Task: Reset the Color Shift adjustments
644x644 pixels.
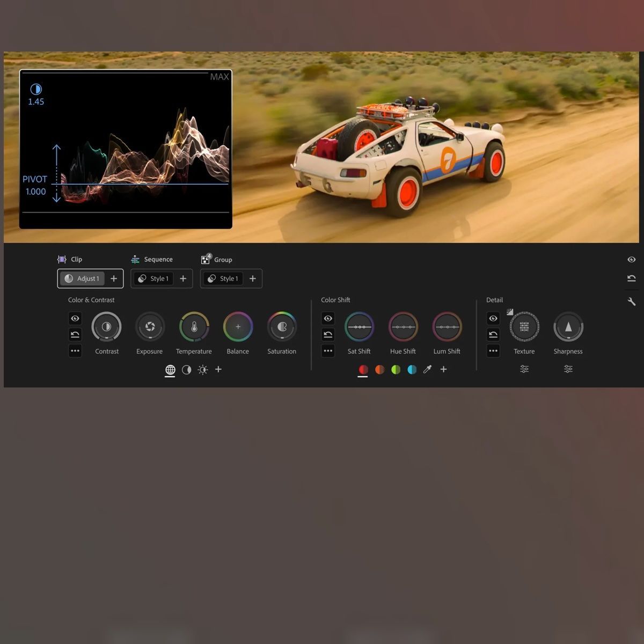Action: pos(327,334)
